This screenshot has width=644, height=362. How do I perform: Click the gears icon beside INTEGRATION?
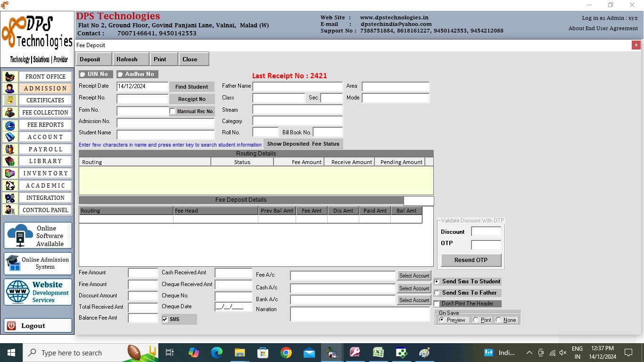pyautogui.click(x=10, y=198)
